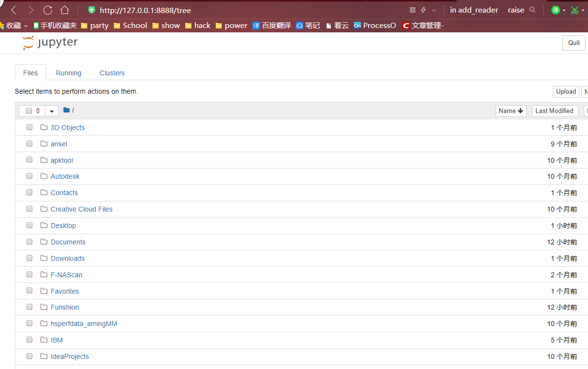Click the browser forward arrow

pos(31,10)
